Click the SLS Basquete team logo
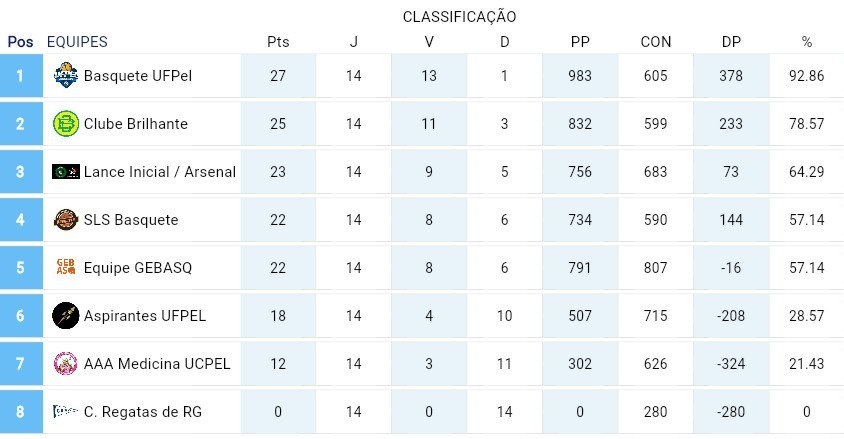This screenshot has width=844, height=439. [x=66, y=220]
